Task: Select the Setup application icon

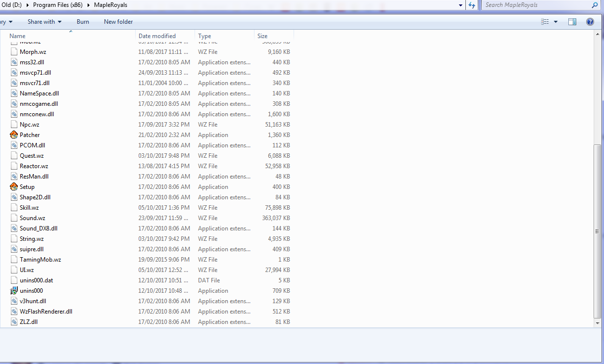Action: (x=14, y=187)
